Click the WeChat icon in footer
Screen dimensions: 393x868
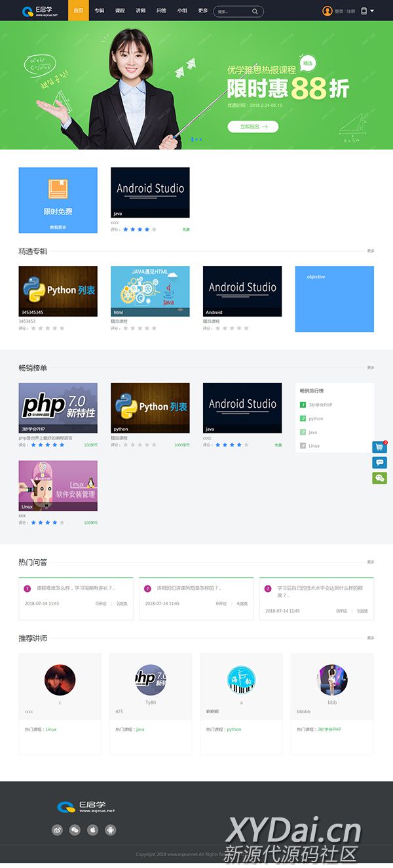(75, 830)
